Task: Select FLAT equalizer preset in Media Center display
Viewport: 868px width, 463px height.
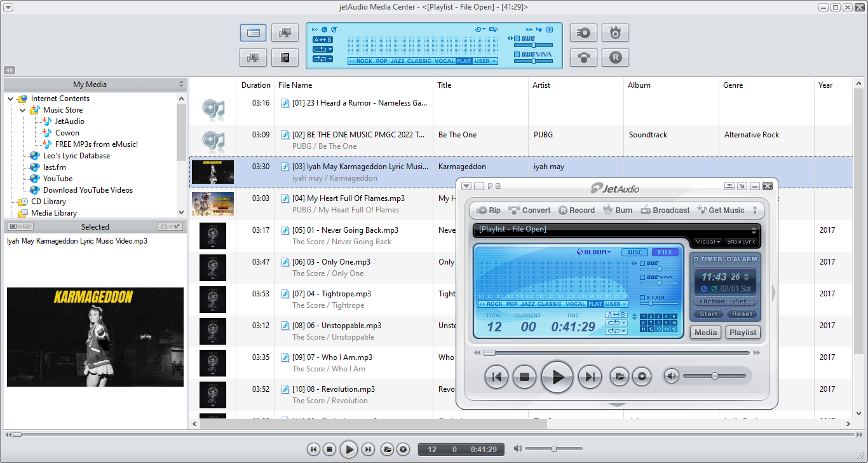Action: [x=464, y=61]
